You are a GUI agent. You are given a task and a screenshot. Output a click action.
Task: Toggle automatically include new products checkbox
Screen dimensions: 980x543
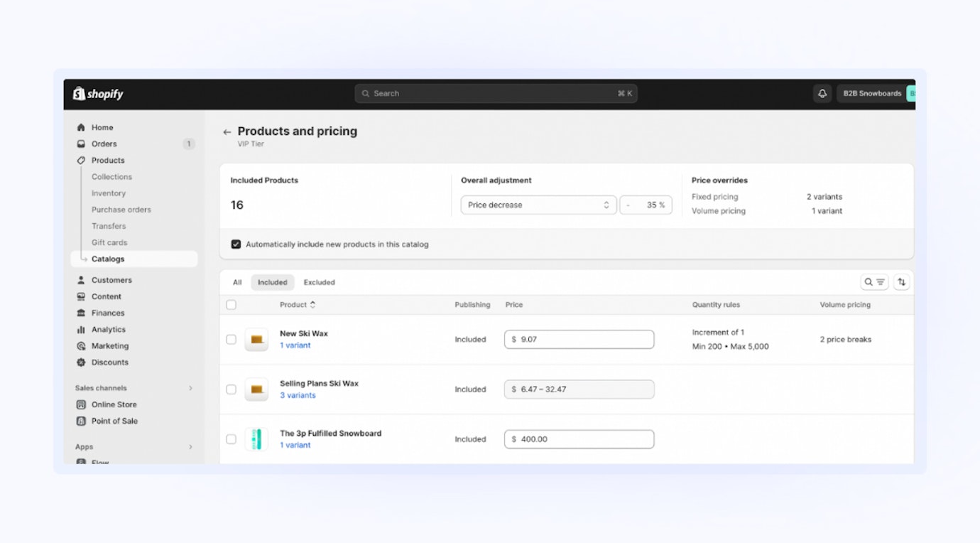[236, 244]
